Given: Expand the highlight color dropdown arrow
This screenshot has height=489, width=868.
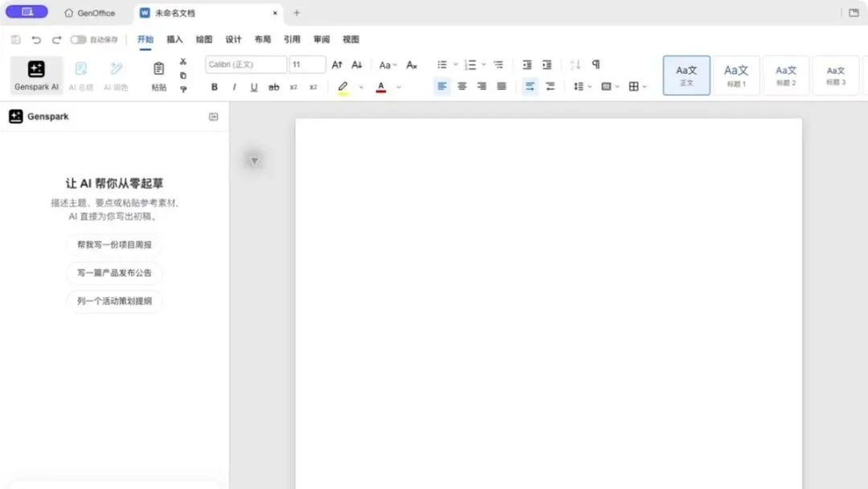Looking at the screenshot, I should 361,87.
